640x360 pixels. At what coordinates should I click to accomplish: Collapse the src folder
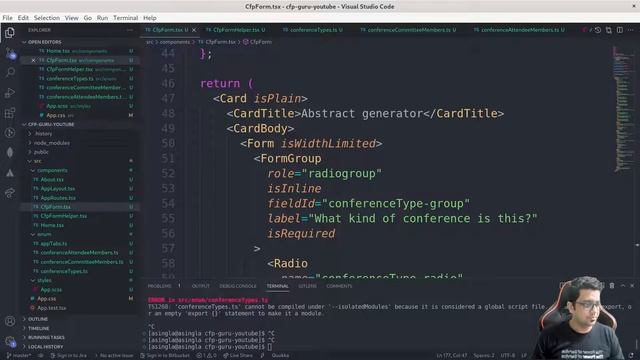(80, 161)
